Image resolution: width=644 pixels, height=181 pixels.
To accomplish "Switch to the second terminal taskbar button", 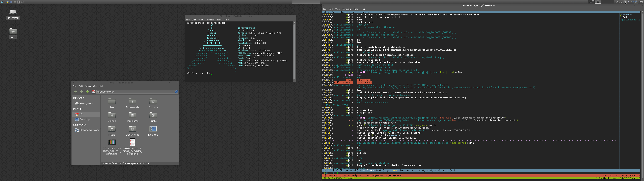I will tap(22, 2).
